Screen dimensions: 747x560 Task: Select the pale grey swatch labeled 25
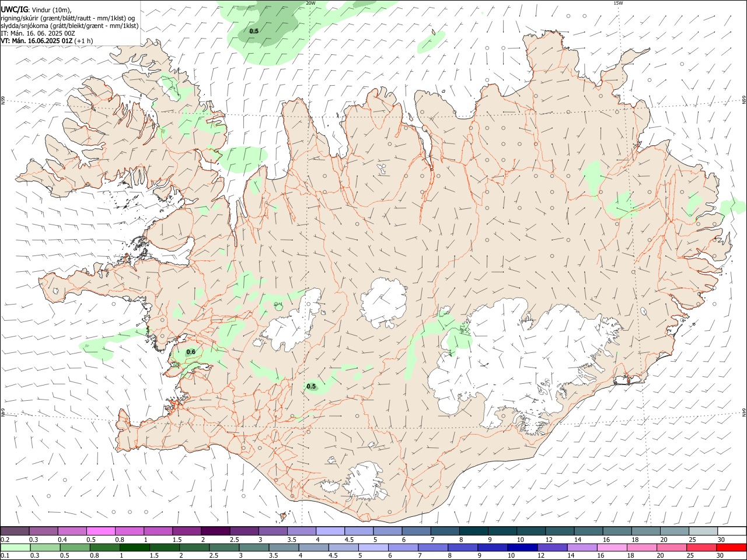[x=703, y=531]
